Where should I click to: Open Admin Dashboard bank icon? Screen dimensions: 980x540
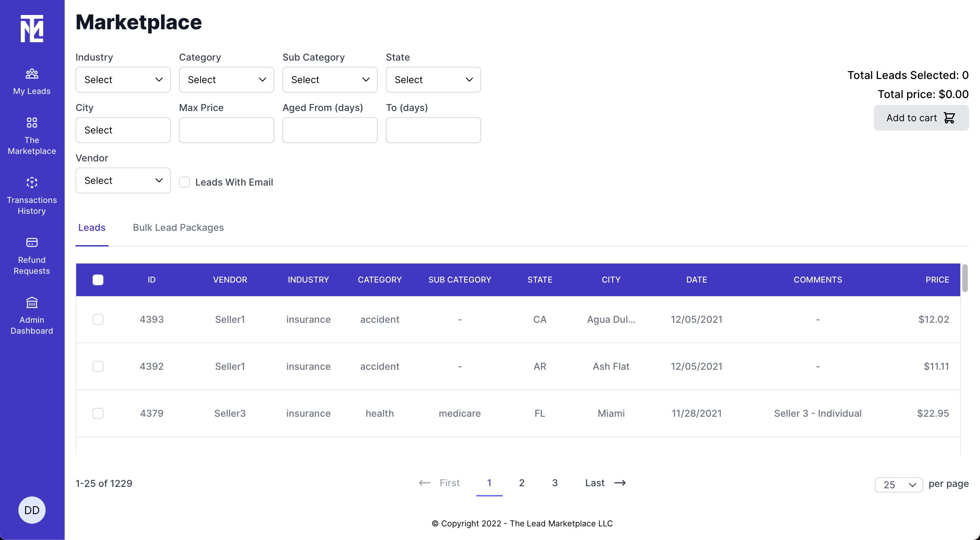(x=32, y=303)
